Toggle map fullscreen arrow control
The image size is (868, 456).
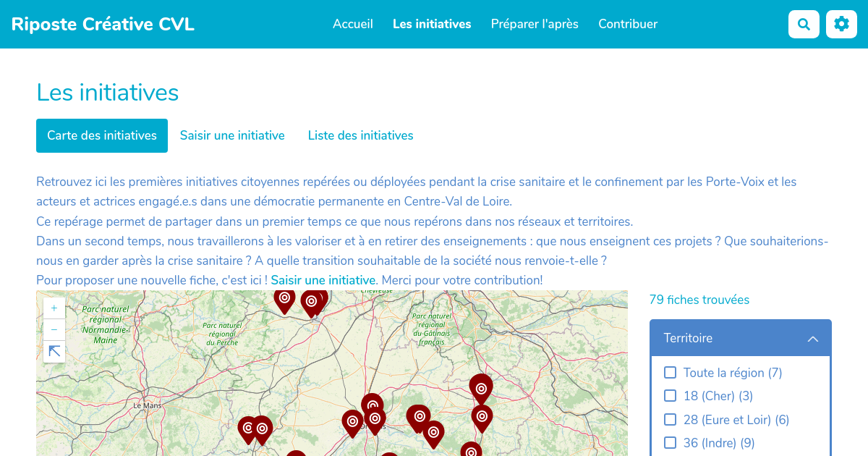coord(54,352)
